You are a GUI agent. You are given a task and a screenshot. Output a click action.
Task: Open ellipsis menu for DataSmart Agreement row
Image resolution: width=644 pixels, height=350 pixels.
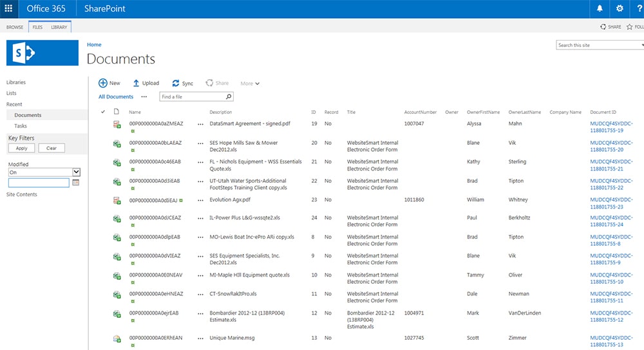tap(200, 124)
